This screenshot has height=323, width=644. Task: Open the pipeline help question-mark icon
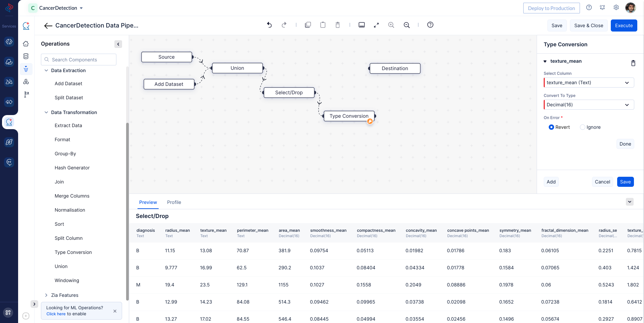(x=430, y=25)
